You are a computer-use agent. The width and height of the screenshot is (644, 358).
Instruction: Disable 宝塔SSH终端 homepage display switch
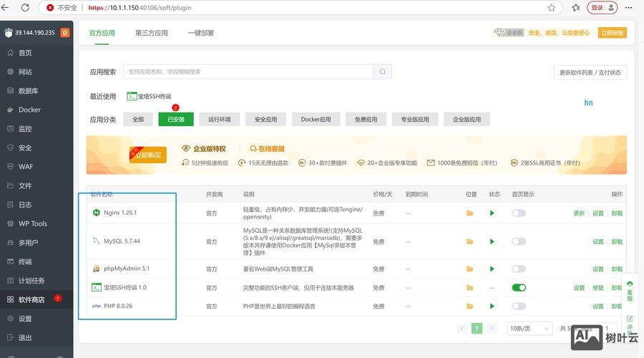tap(519, 288)
